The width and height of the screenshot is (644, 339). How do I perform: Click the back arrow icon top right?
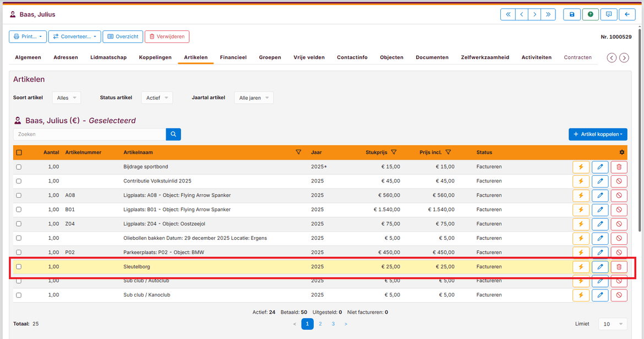pos(627,14)
